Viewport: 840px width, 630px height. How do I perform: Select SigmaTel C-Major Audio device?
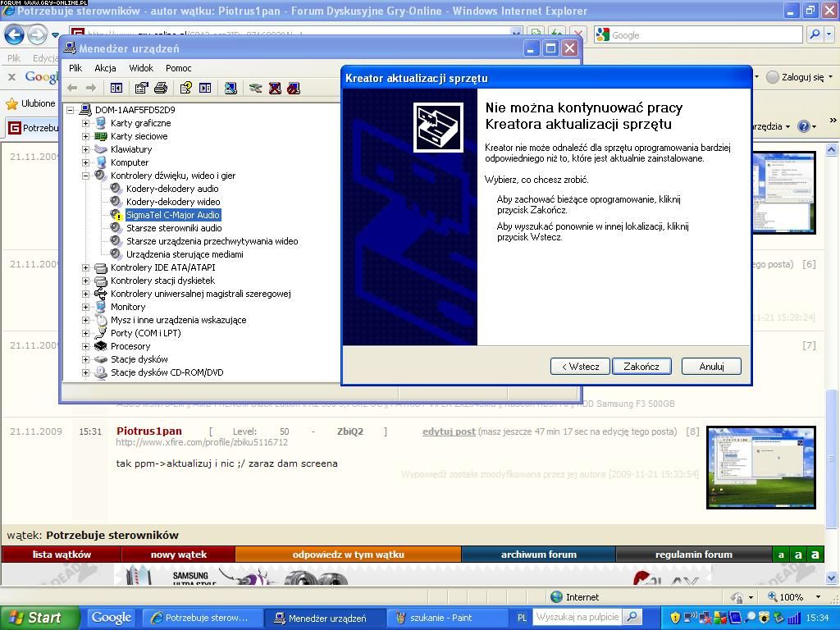click(x=172, y=215)
